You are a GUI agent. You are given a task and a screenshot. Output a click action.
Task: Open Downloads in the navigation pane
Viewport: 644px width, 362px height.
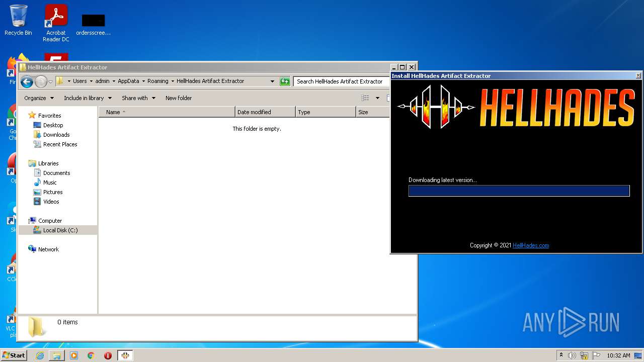tap(56, 135)
